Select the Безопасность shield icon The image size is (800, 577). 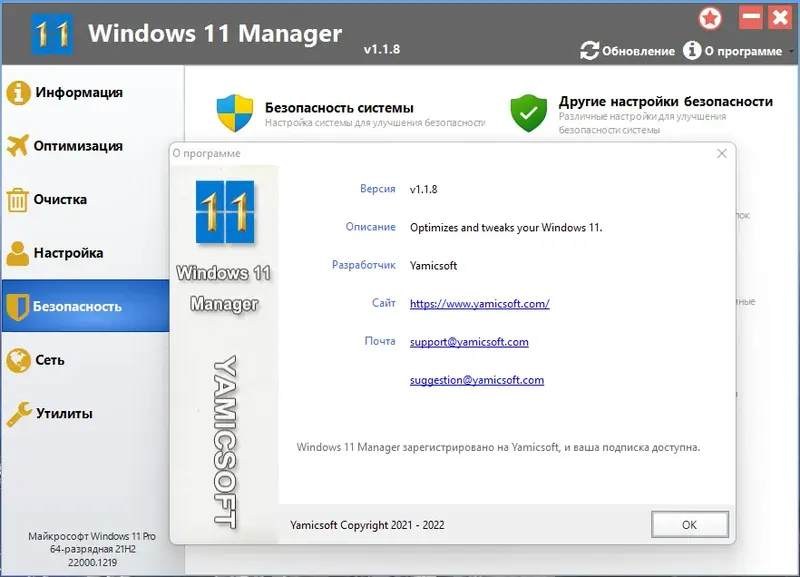coord(18,307)
